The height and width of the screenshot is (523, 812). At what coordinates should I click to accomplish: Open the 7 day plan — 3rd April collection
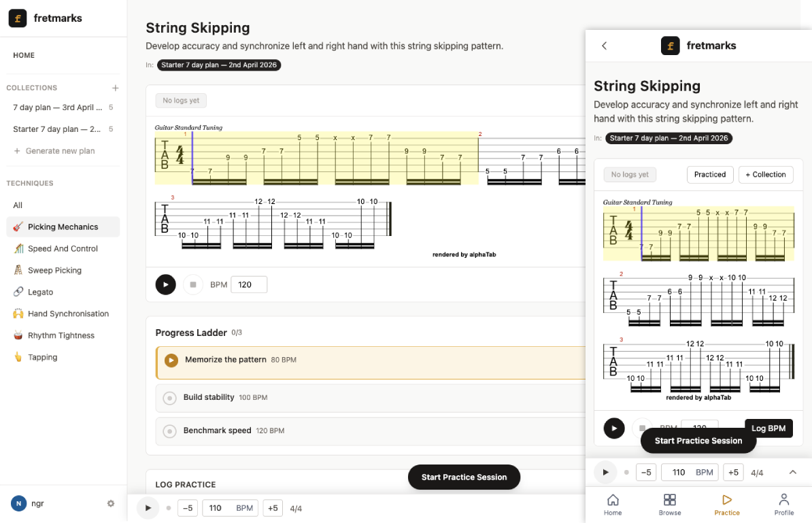[x=57, y=107]
